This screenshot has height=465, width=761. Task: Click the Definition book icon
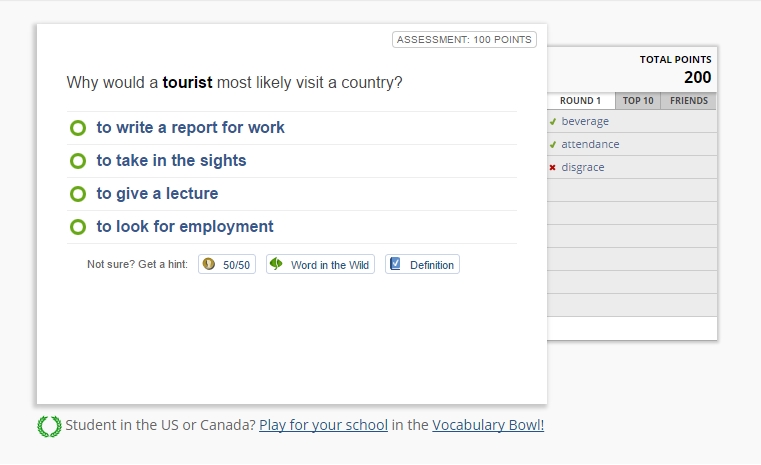pyautogui.click(x=395, y=265)
